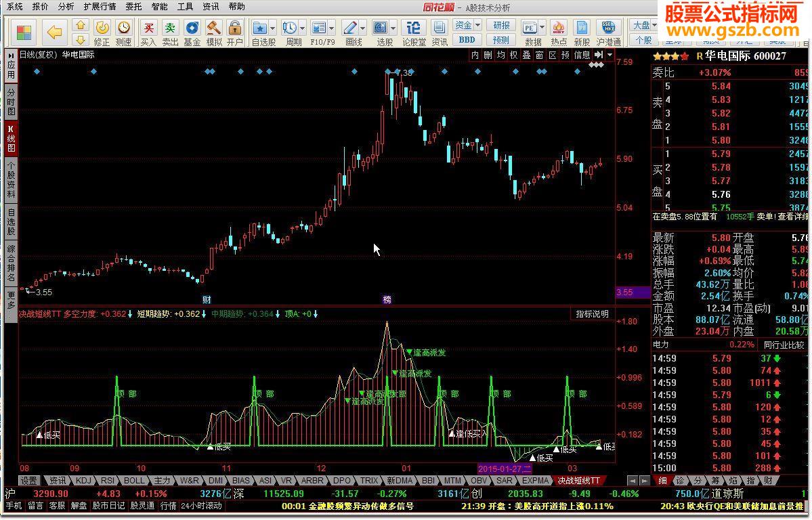The height and width of the screenshot is (520, 812).
Task: Expand the 周期 period dropdown arrow
Action: (303, 28)
